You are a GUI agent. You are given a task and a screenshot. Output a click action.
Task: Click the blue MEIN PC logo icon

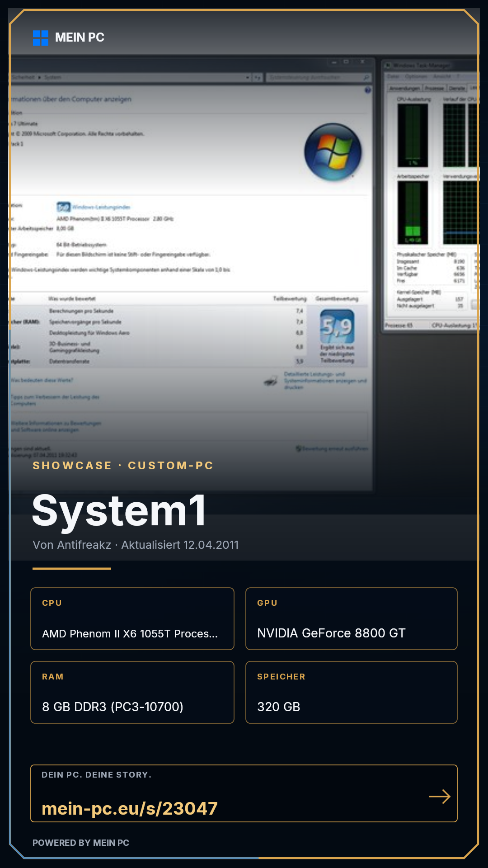tap(41, 38)
